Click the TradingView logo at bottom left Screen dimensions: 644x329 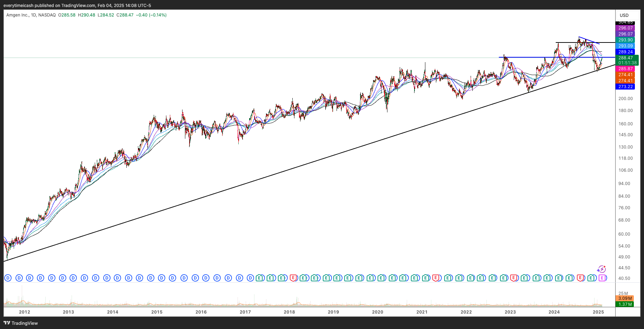tap(21, 323)
